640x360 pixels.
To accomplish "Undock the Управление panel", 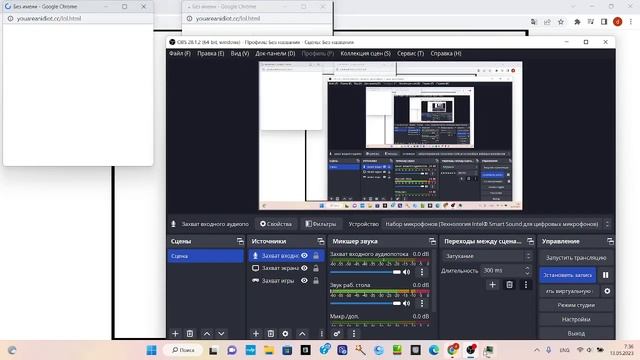I will [x=610, y=241].
